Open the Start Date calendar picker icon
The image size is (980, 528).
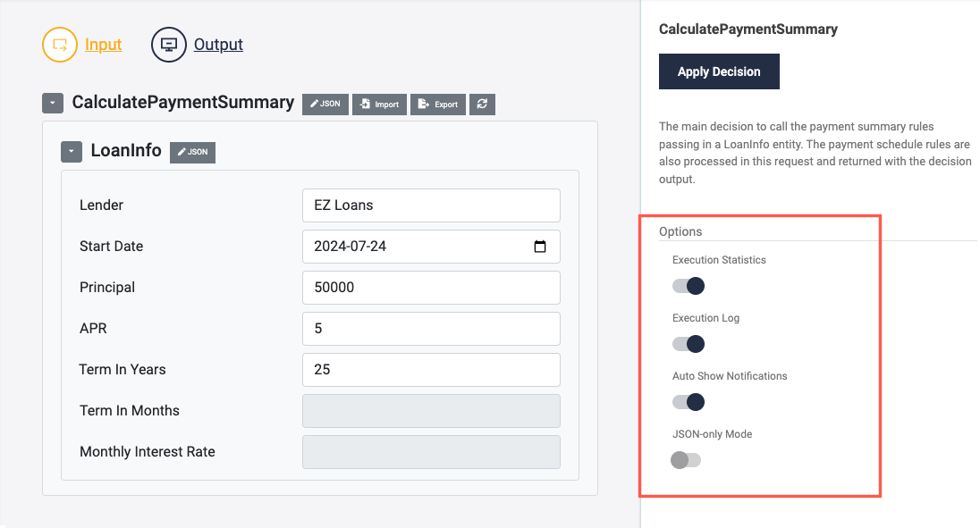[x=540, y=247]
